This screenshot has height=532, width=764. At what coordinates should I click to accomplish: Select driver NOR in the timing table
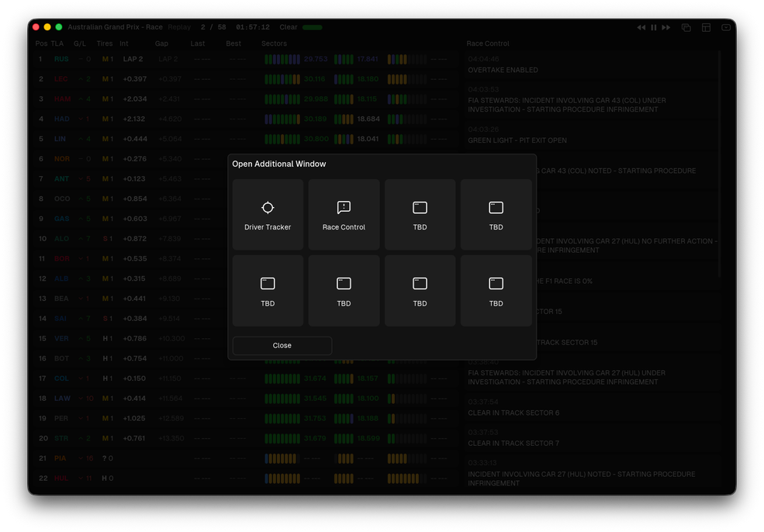62,159
